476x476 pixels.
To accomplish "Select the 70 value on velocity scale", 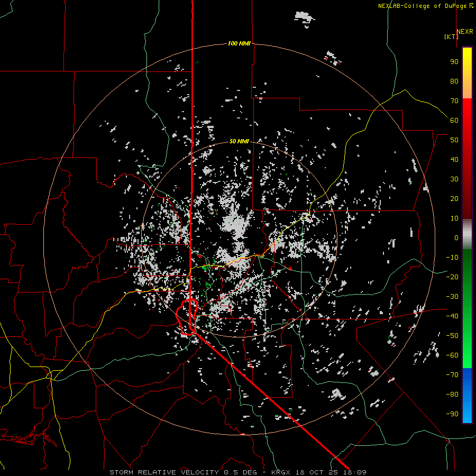I will click(x=454, y=101).
